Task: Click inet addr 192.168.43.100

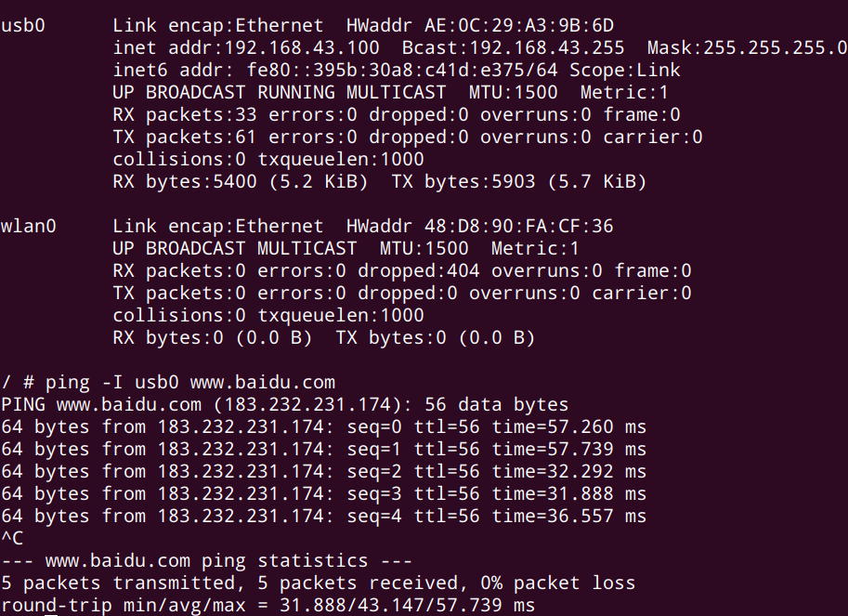Action: coord(246,47)
